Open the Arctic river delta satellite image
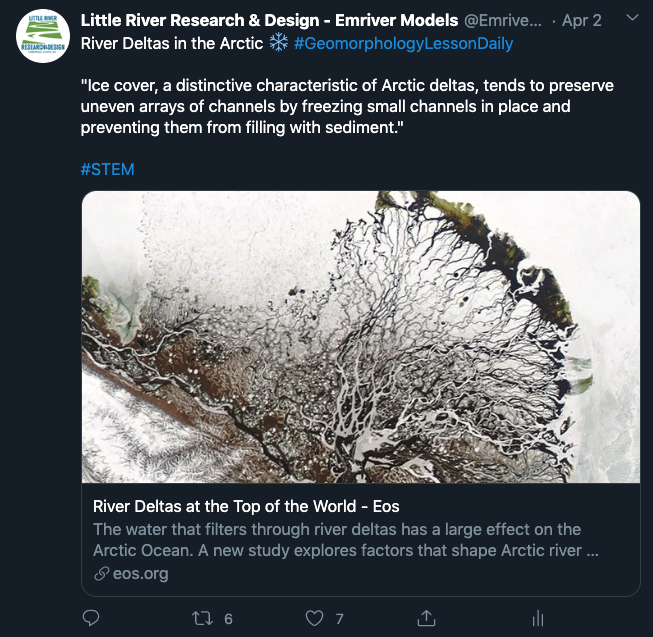Screen dimensions: 653x637 point(360,337)
